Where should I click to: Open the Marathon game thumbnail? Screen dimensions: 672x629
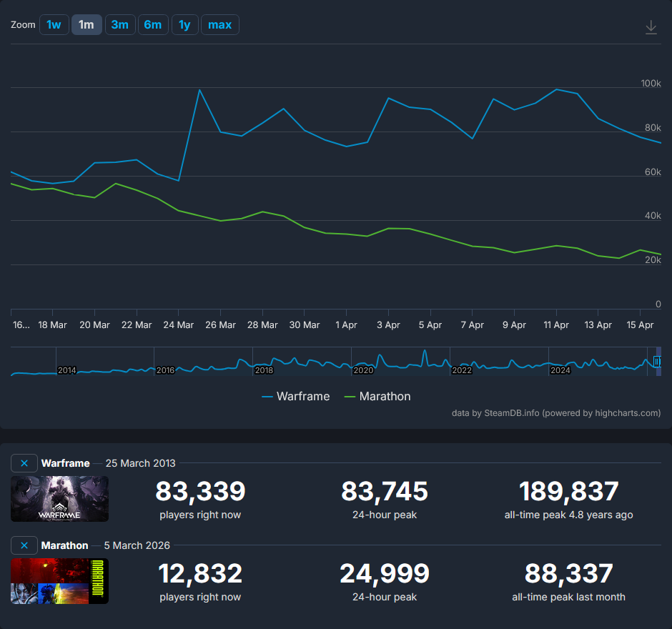click(x=59, y=581)
